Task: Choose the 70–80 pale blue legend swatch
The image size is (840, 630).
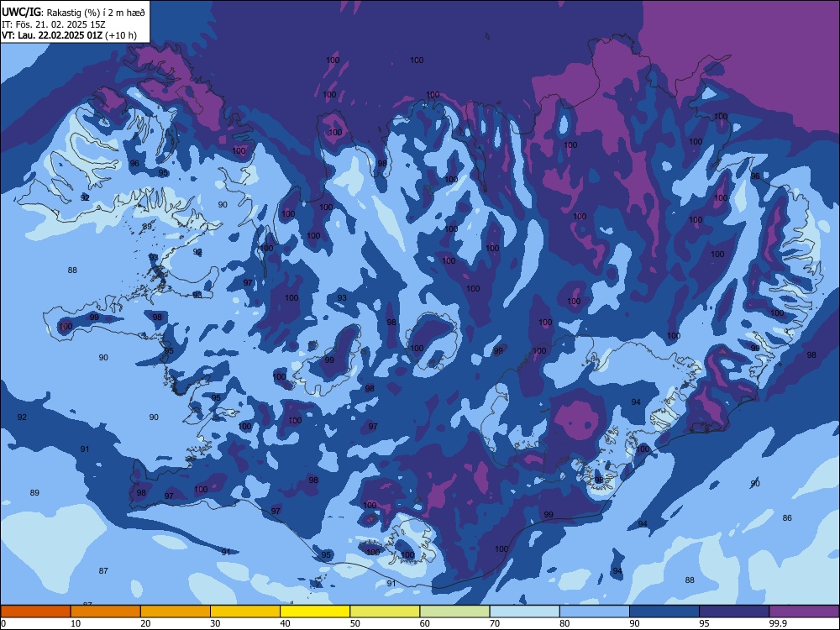Action: click(x=525, y=612)
